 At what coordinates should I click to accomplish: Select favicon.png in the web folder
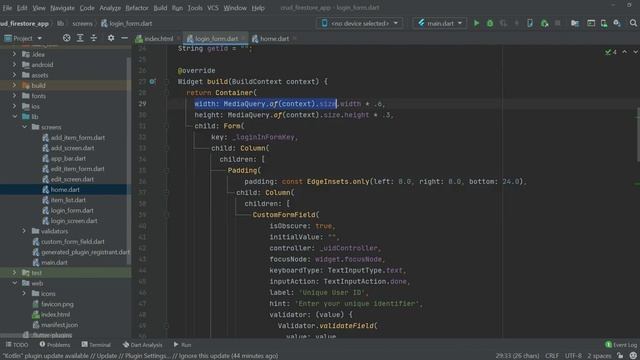57,304
